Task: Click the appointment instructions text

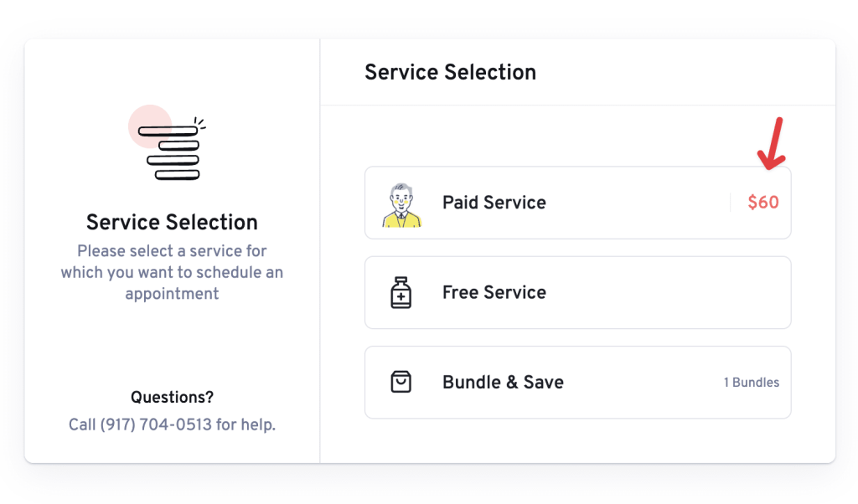Action: 172,272
